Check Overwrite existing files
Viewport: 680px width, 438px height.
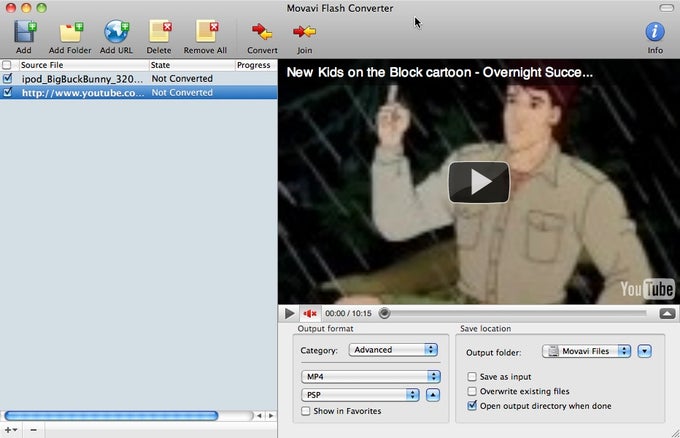click(x=472, y=391)
